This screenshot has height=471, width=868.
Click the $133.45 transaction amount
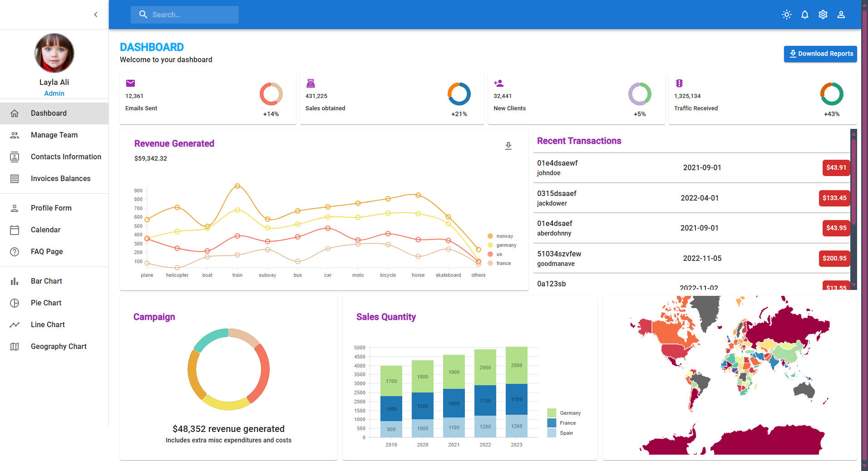click(834, 198)
